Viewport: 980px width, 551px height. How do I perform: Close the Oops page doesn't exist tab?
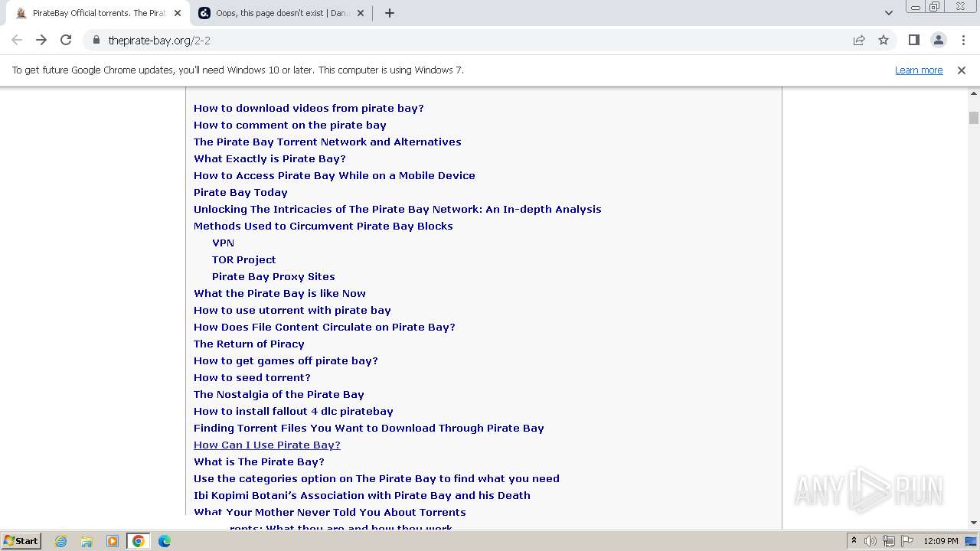coord(361,13)
